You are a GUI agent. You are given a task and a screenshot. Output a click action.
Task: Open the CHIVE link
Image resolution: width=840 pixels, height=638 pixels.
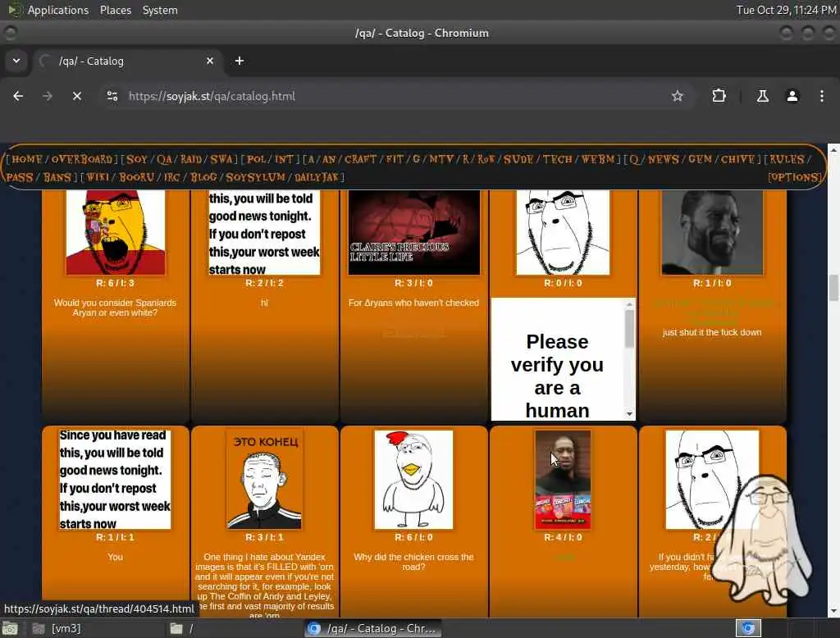click(x=737, y=159)
